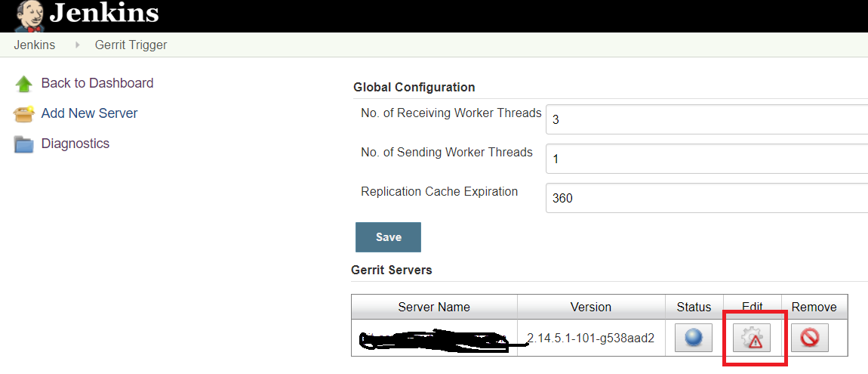This screenshot has height=374, width=868.
Task: Save the global configuration
Action: 388,237
